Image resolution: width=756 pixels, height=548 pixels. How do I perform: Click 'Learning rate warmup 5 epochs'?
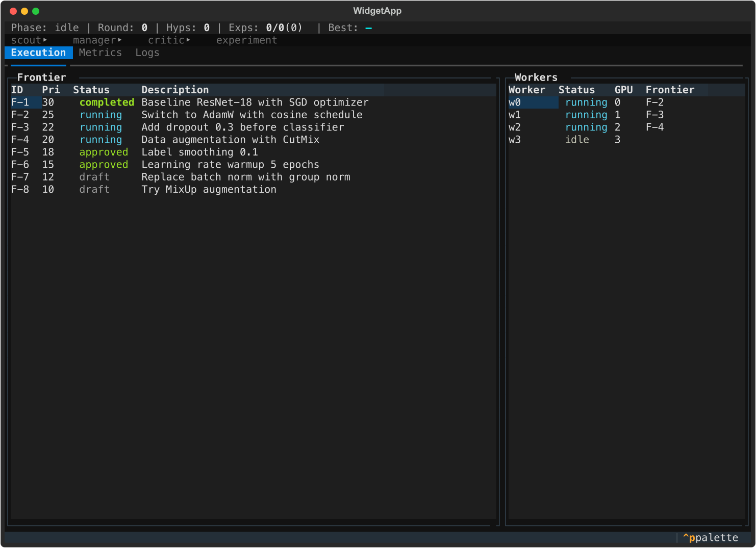point(231,165)
